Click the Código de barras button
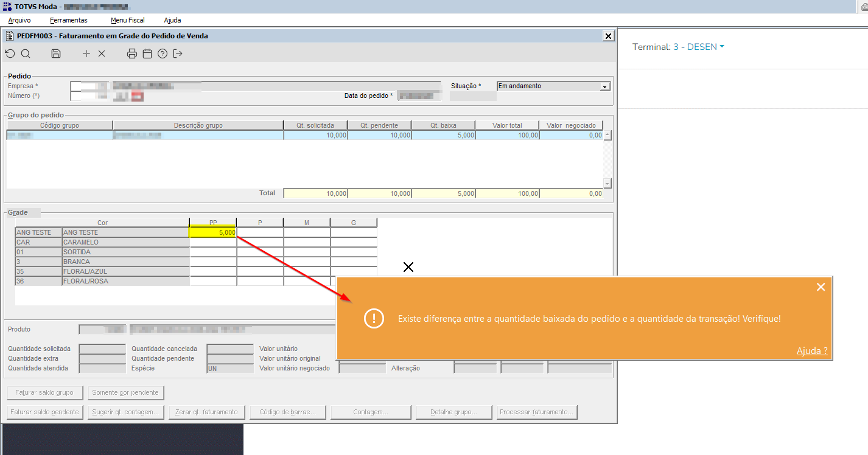Viewport: 868px width, 455px height. (x=287, y=412)
